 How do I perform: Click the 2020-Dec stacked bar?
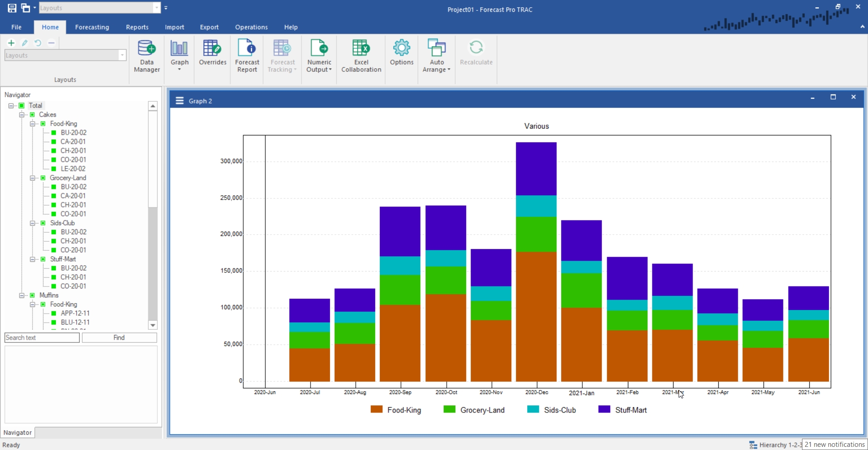point(536,262)
